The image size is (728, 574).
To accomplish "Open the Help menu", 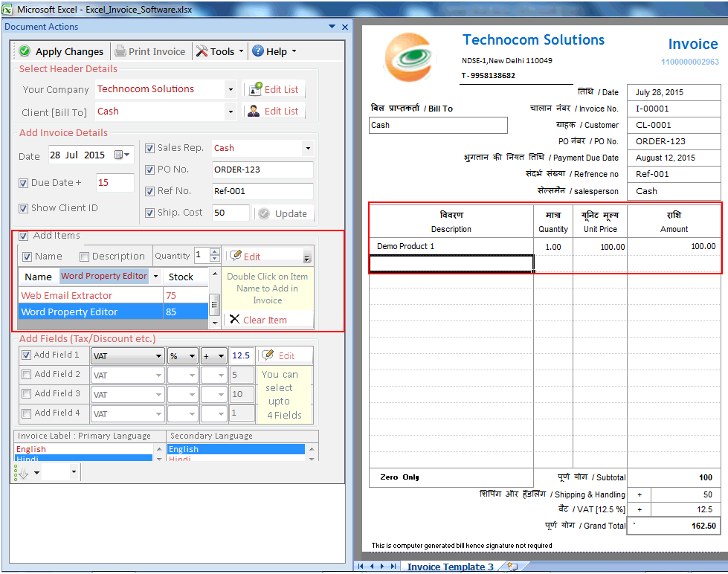I will pyautogui.click(x=275, y=51).
